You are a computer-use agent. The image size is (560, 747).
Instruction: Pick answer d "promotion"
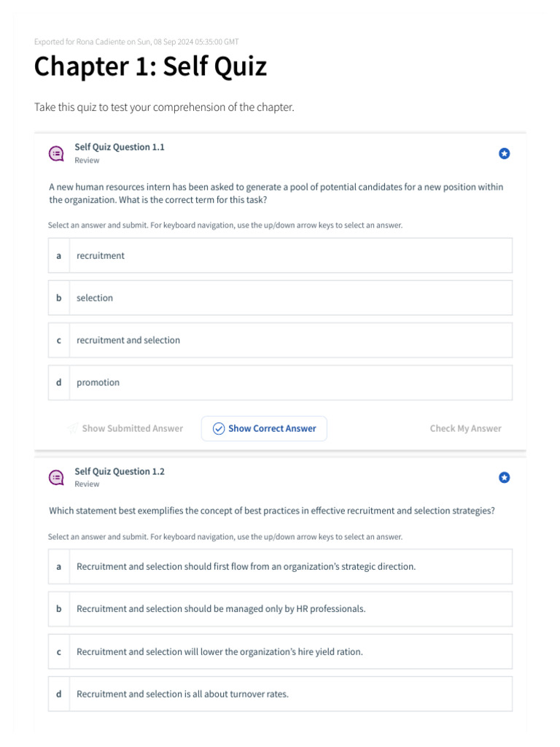(280, 383)
